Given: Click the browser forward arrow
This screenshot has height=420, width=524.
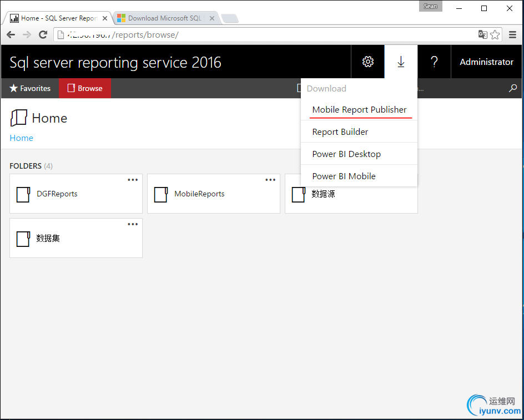Looking at the screenshot, I should pyautogui.click(x=27, y=35).
